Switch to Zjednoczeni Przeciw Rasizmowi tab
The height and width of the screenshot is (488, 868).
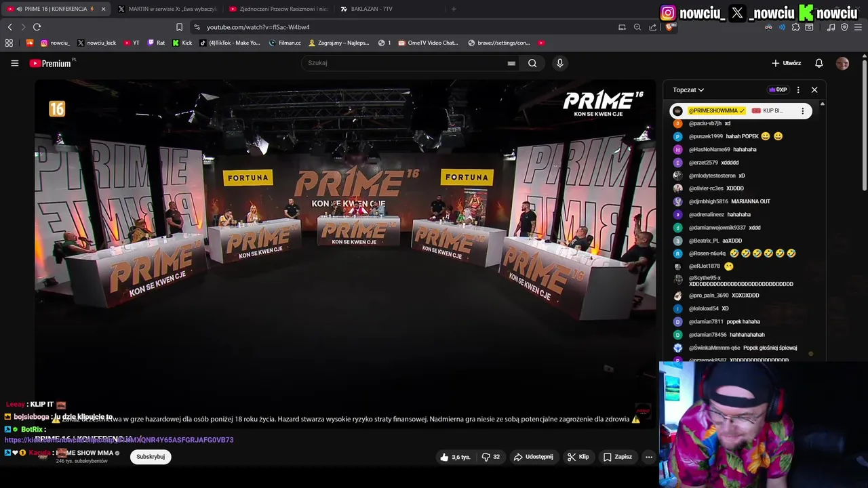tap(278, 9)
